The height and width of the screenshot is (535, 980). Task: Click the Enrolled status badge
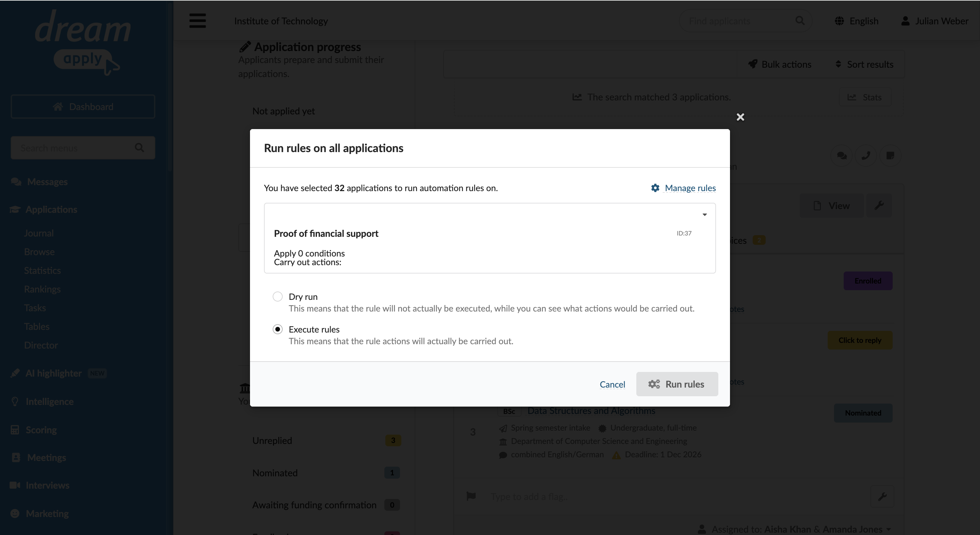(868, 281)
